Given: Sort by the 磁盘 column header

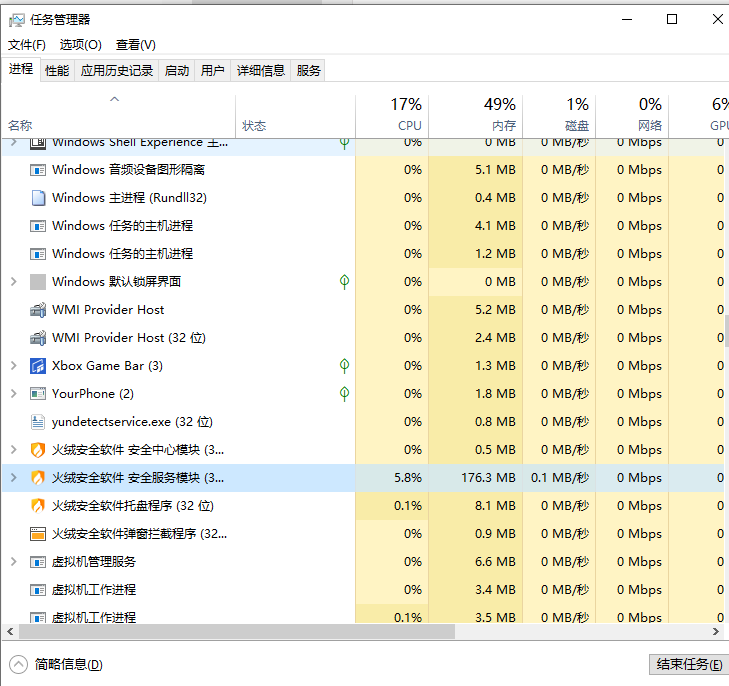Looking at the screenshot, I should pyautogui.click(x=559, y=116).
